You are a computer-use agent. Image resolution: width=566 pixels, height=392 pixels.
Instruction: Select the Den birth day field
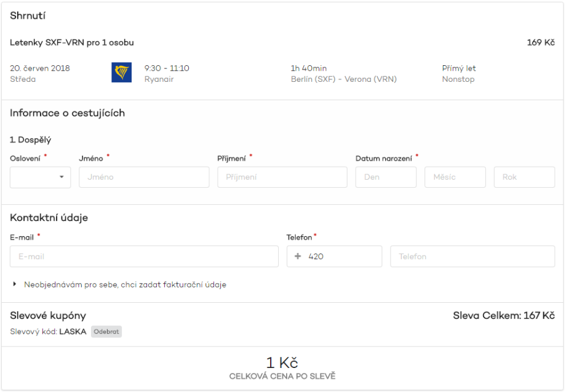coord(386,177)
